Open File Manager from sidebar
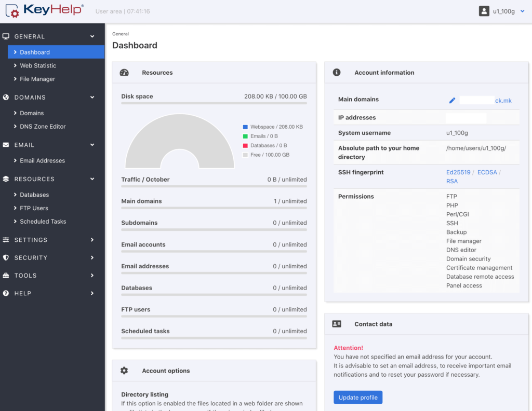Viewport: 532px width, 411px height. click(x=37, y=79)
